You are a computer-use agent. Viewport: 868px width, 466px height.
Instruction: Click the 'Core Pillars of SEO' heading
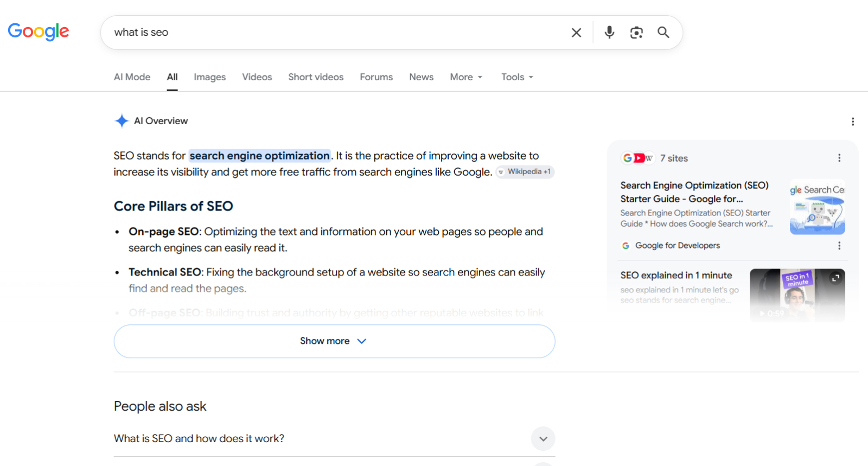(x=173, y=206)
